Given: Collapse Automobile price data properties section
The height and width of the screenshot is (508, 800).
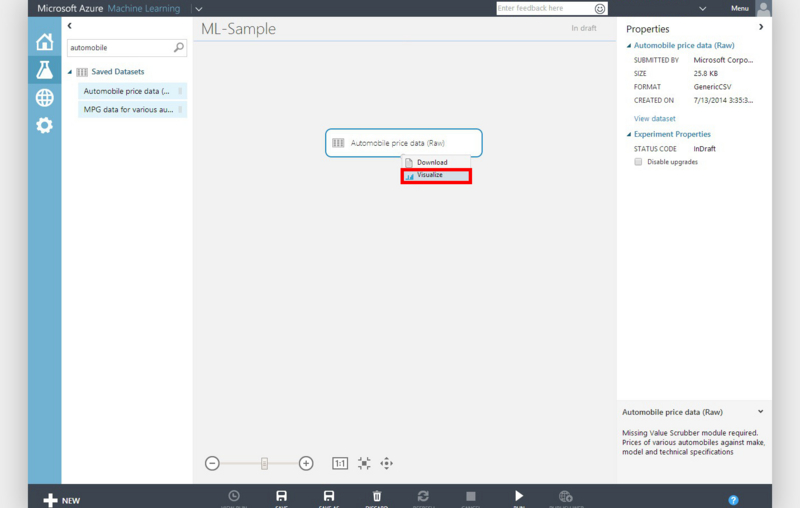Looking at the screenshot, I should 629,45.
